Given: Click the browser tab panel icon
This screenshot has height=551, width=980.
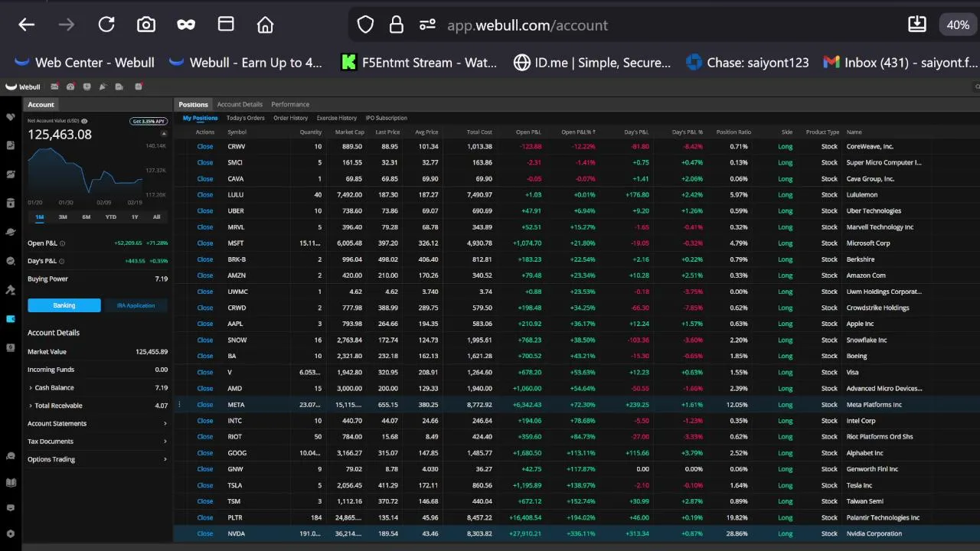Looking at the screenshot, I should (226, 24).
